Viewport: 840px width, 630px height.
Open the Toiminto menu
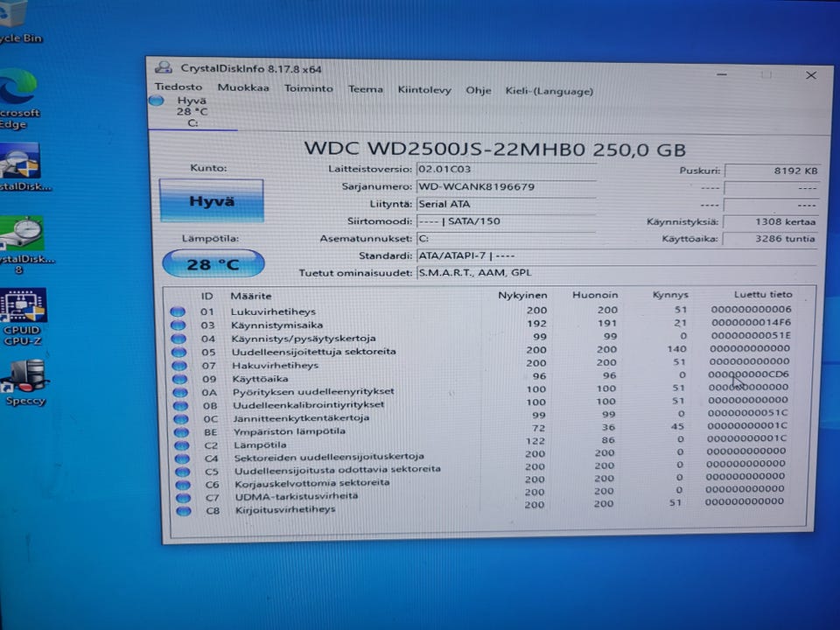(x=309, y=88)
